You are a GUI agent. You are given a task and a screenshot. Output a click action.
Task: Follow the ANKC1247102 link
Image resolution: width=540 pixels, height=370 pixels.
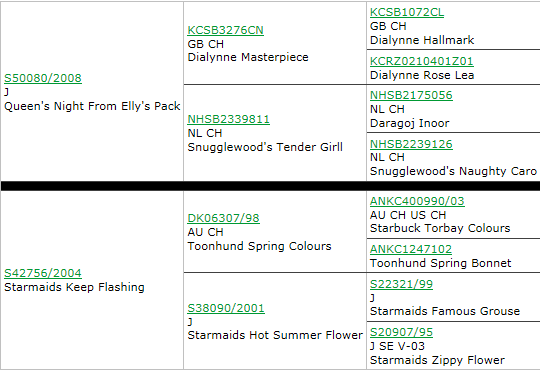411,249
